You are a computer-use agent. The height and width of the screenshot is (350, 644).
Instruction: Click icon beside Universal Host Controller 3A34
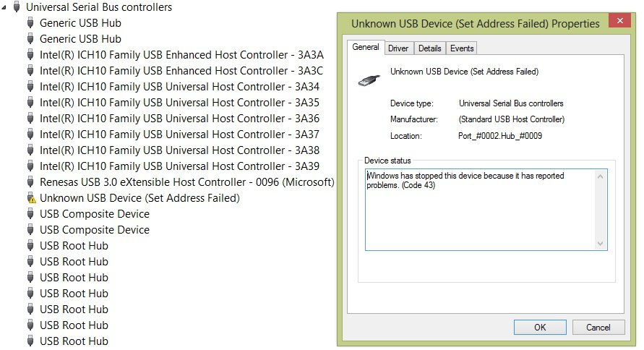[x=30, y=87]
